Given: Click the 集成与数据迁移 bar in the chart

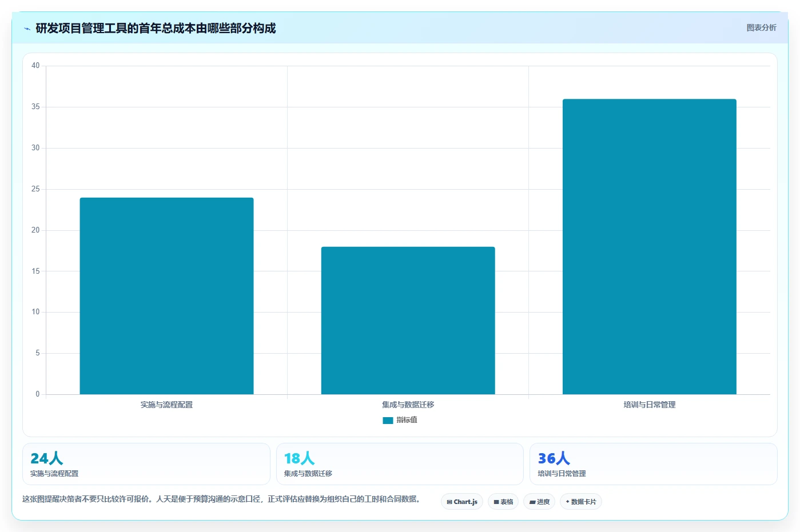Looking at the screenshot, I should coord(408,321).
